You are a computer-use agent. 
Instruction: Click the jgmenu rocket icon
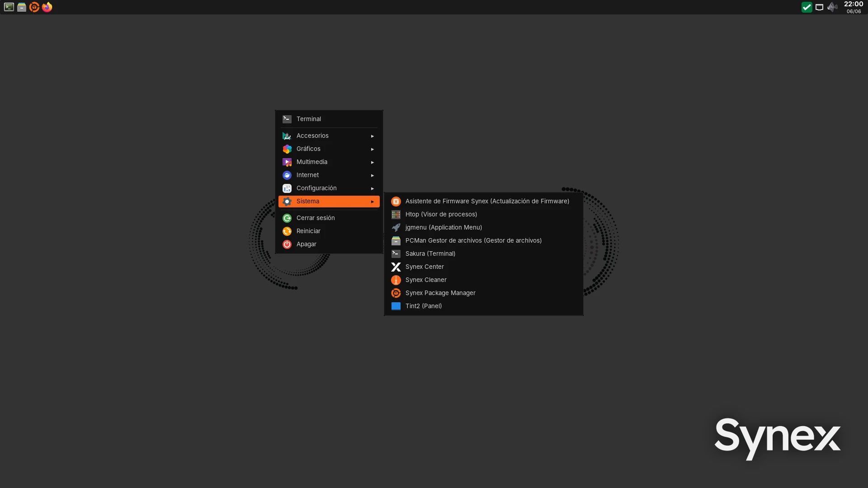pyautogui.click(x=396, y=228)
